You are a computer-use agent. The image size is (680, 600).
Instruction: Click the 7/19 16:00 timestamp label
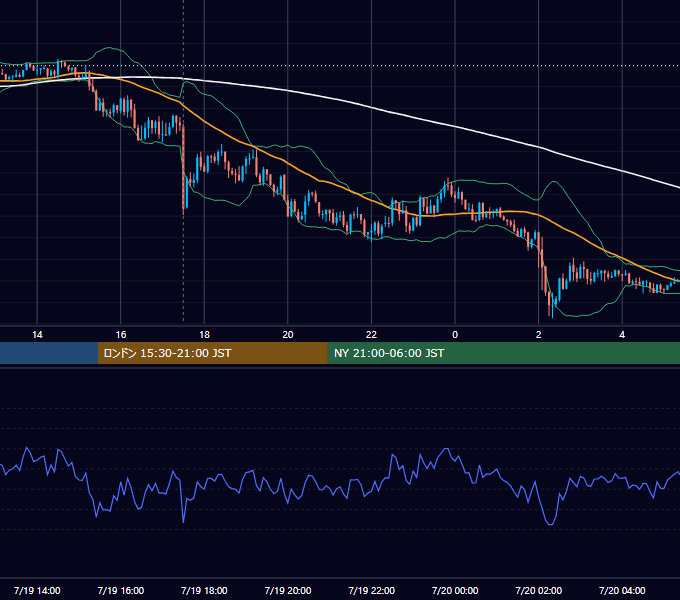[x=121, y=590]
